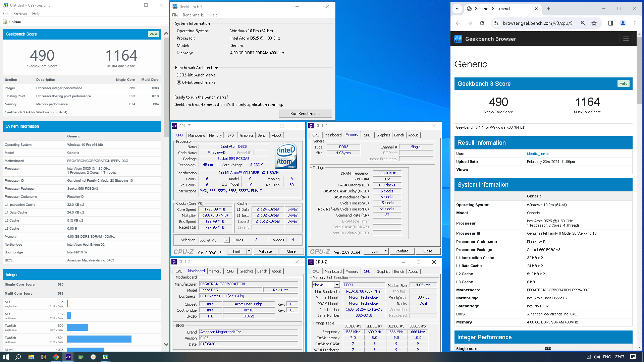Image resolution: width=644 pixels, height=362 pixels.
Task: Click the Upload icon in Geekbench toolbar
Action: tap(5, 22)
